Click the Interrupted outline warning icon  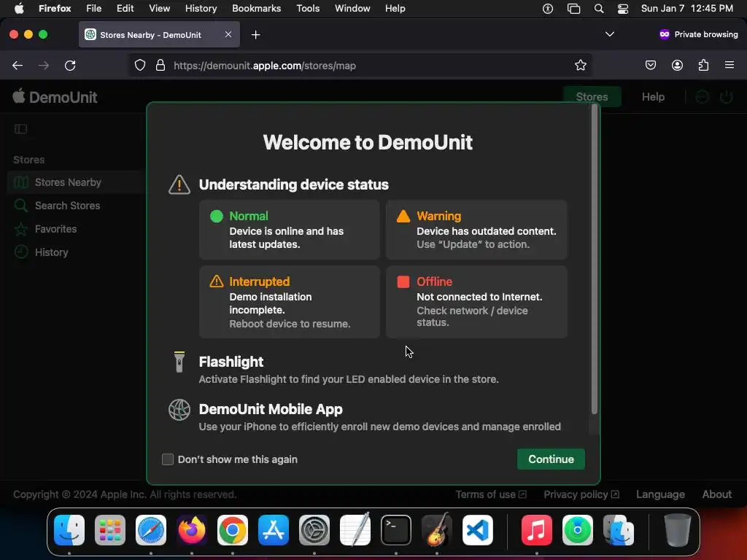click(216, 281)
